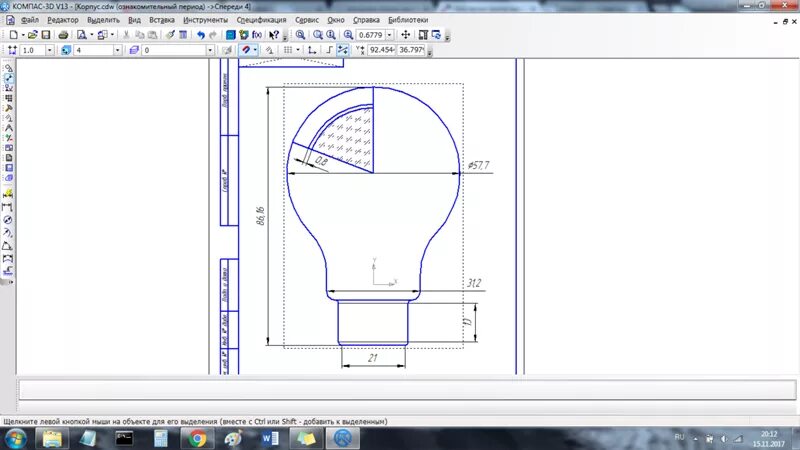Print the drawing using the printer icon
The image size is (800, 450).
(63, 35)
